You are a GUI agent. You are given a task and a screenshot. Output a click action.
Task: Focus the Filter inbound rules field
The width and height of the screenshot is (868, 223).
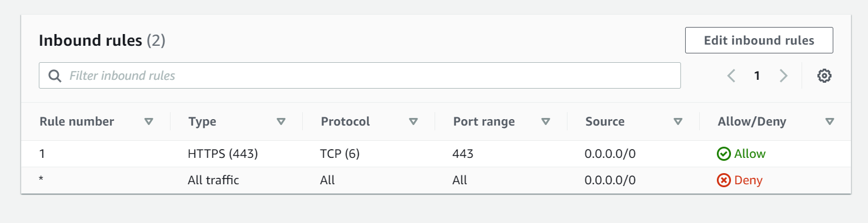pos(360,76)
